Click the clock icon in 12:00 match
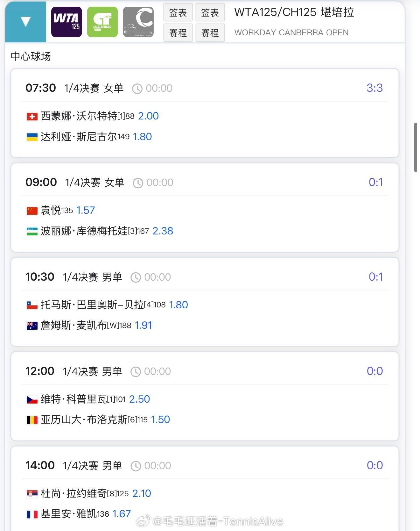Viewport: 420px width, 531px height. click(x=136, y=372)
